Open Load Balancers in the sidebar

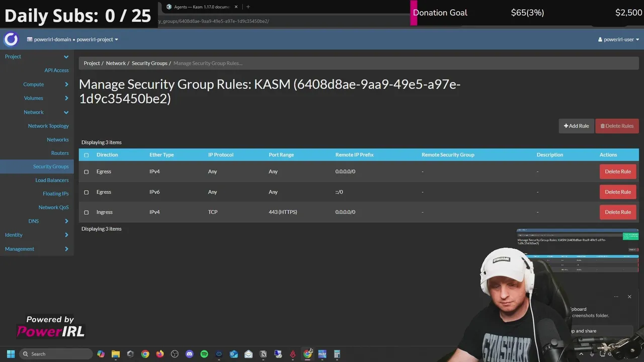coord(52,180)
